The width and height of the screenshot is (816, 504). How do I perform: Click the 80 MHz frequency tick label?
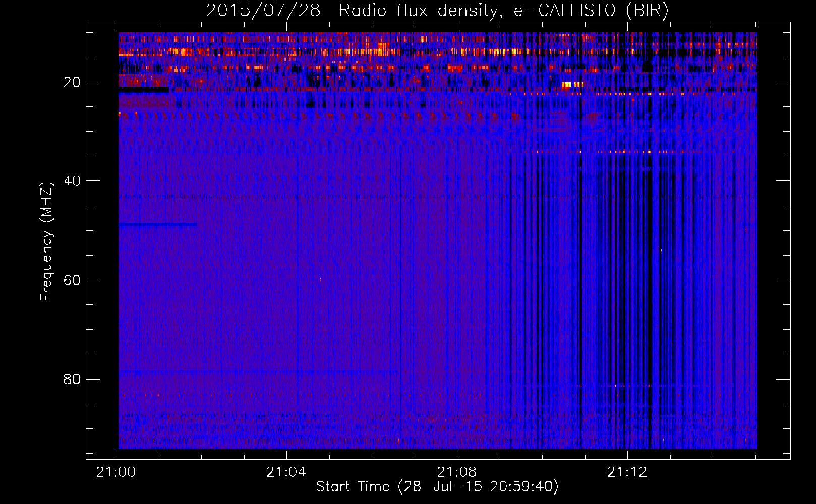coord(72,379)
